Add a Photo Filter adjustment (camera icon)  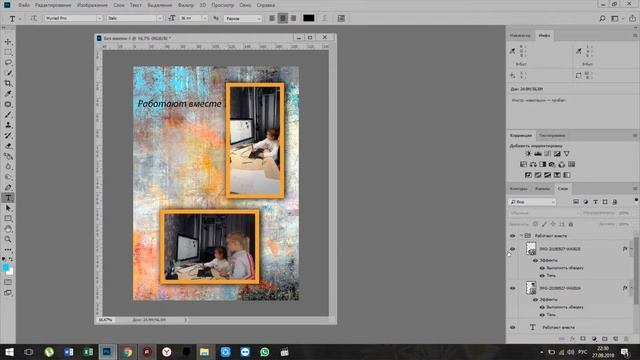(552, 164)
